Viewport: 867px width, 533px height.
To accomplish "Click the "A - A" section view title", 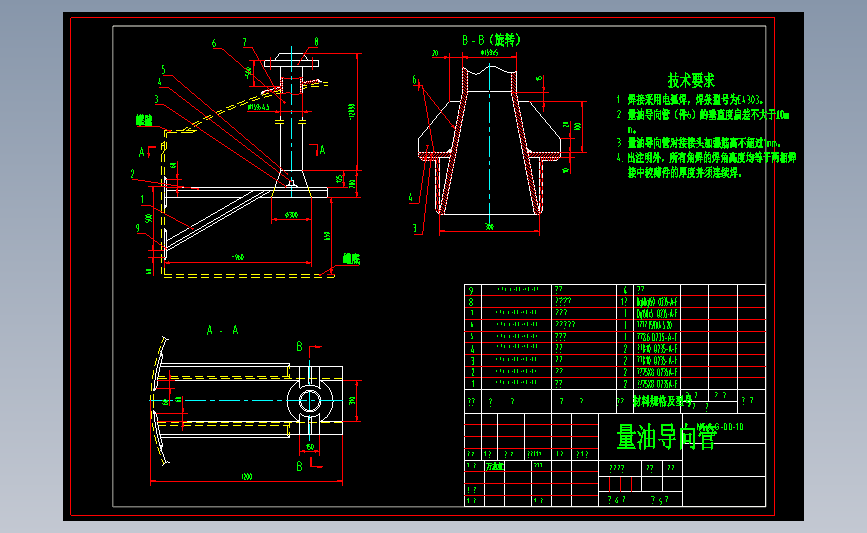I will (222, 330).
